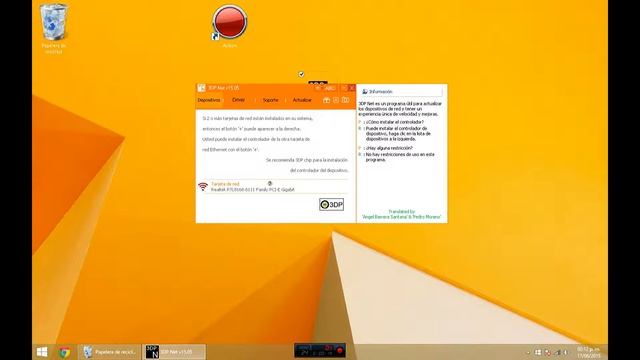Image resolution: width=640 pixels, height=360 pixels.
Task: Go to the Actualizar tab
Action: tap(302, 100)
